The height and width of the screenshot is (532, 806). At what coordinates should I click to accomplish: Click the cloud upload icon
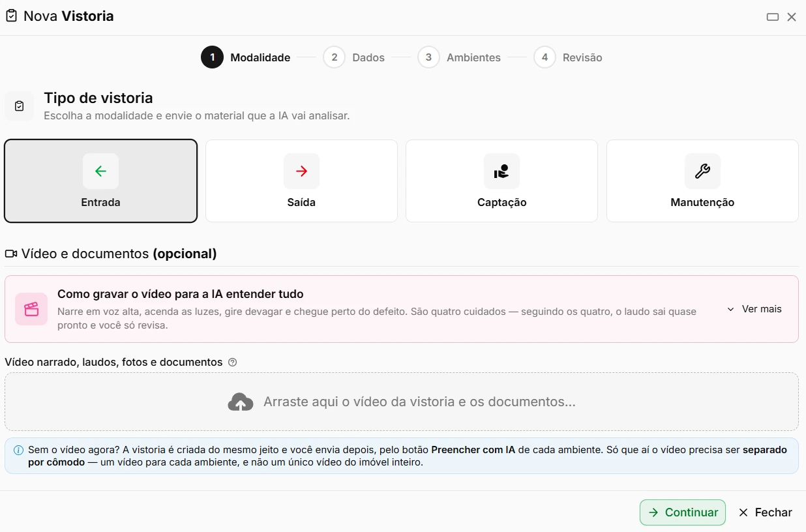[x=241, y=402]
